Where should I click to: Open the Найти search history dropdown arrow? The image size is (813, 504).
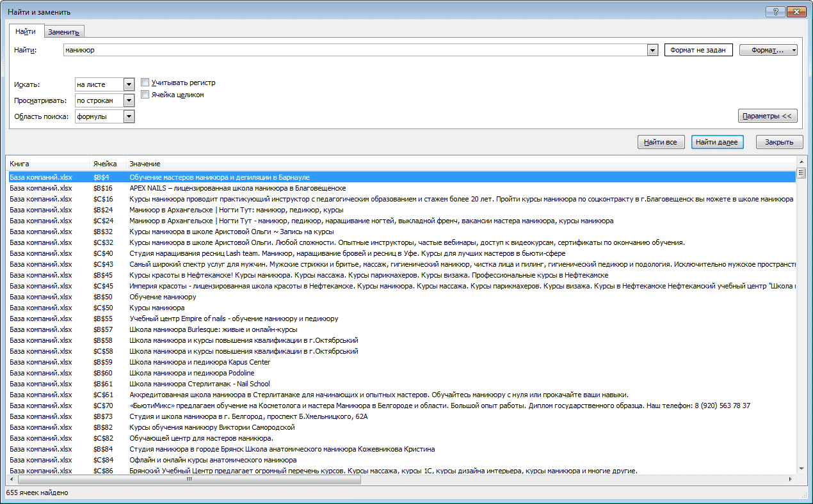pyautogui.click(x=652, y=50)
